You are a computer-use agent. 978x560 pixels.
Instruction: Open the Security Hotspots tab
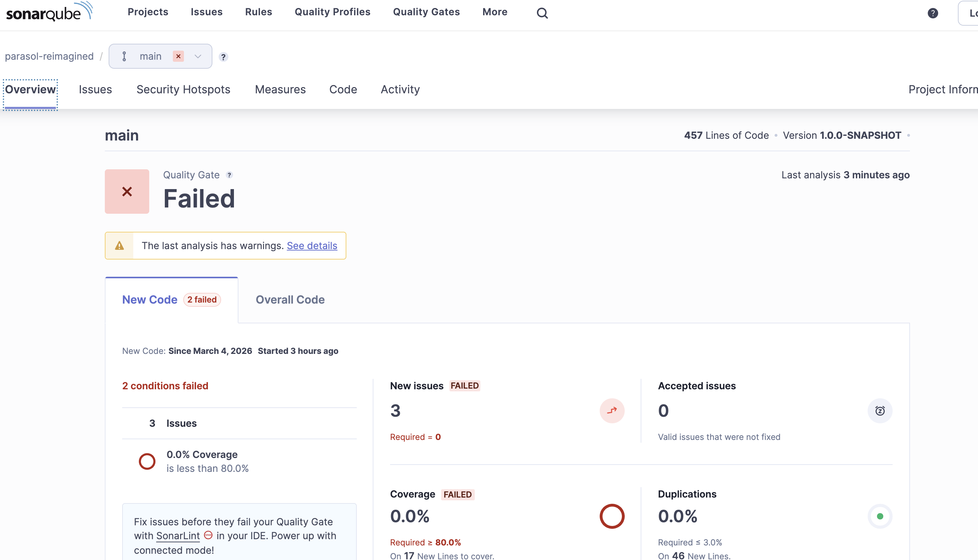point(183,89)
